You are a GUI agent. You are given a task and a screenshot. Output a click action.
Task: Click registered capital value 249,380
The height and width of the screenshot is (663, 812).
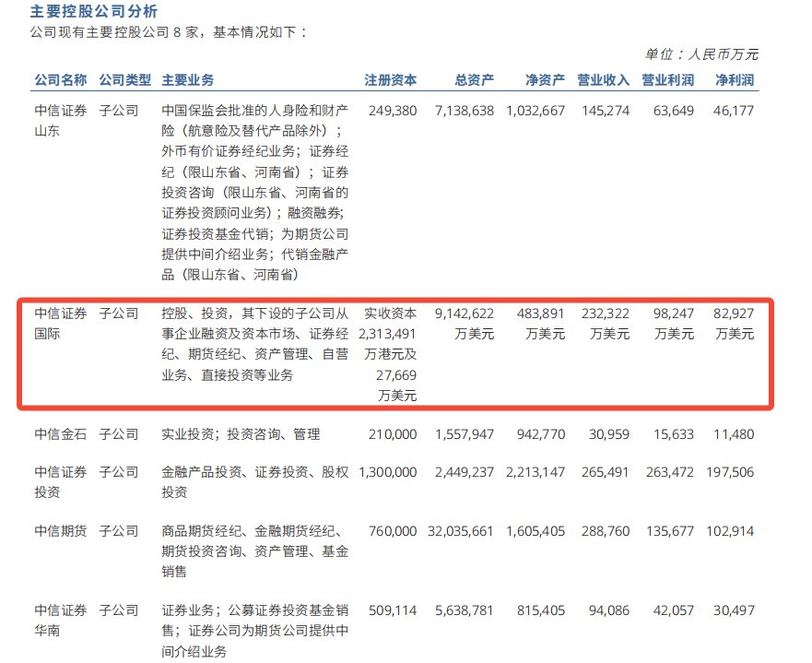(393, 111)
